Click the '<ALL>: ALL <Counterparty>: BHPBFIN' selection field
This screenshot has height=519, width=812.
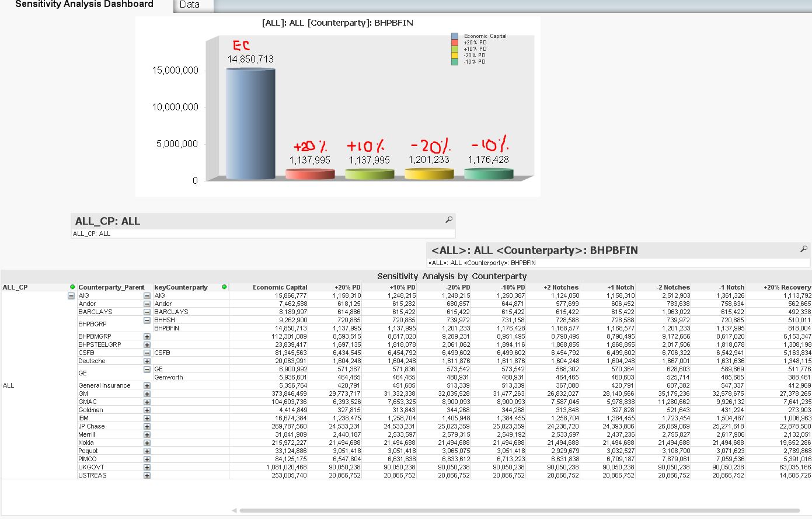618,263
